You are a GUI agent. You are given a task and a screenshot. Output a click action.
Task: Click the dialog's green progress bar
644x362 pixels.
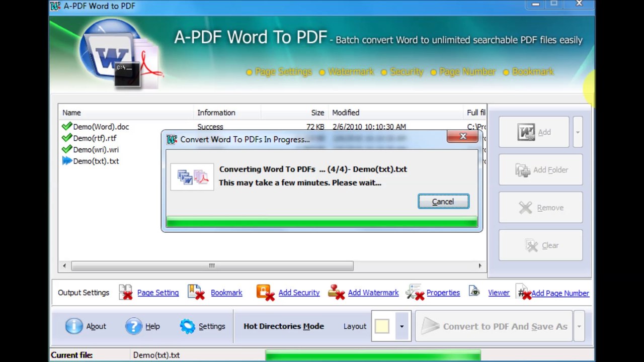(x=322, y=222)
